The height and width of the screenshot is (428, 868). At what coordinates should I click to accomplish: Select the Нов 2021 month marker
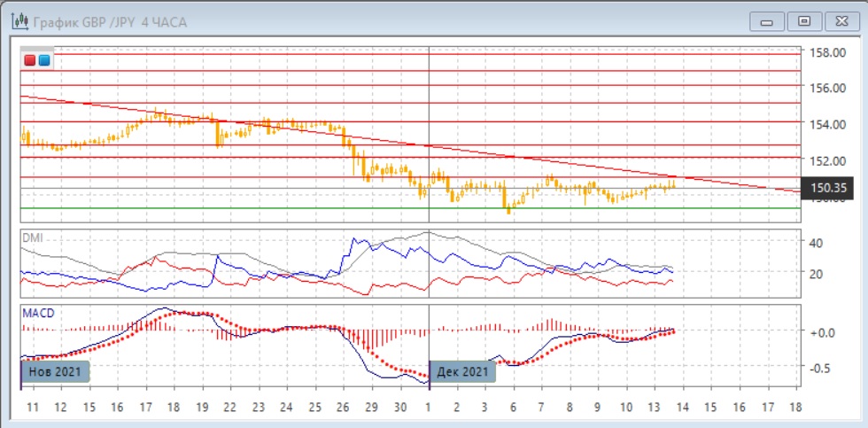56,371
